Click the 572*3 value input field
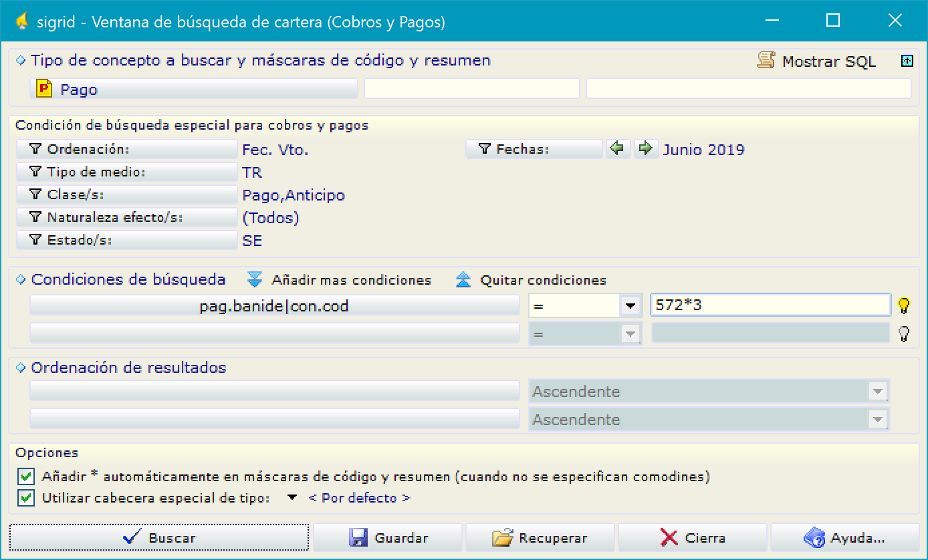This screenshot has width=928, height=560. point(770,305)
